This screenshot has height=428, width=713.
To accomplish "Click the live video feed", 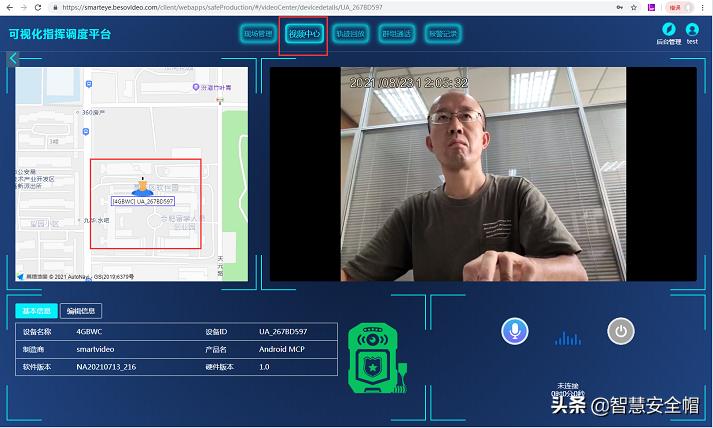I will (483, 175).
